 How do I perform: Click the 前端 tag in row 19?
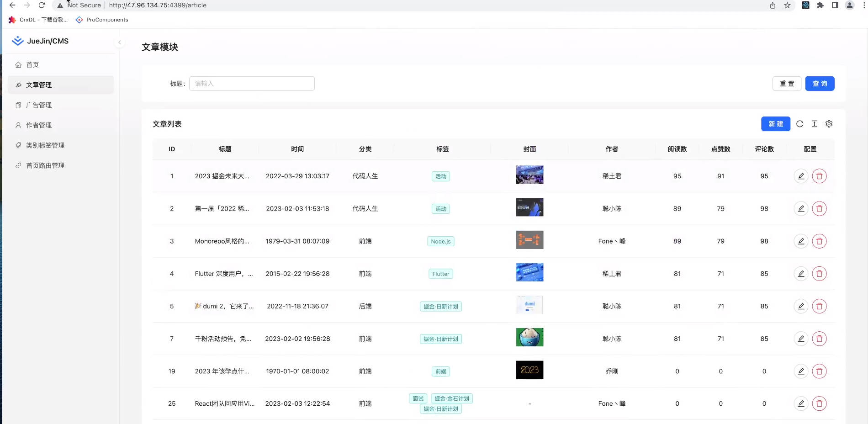441,371
